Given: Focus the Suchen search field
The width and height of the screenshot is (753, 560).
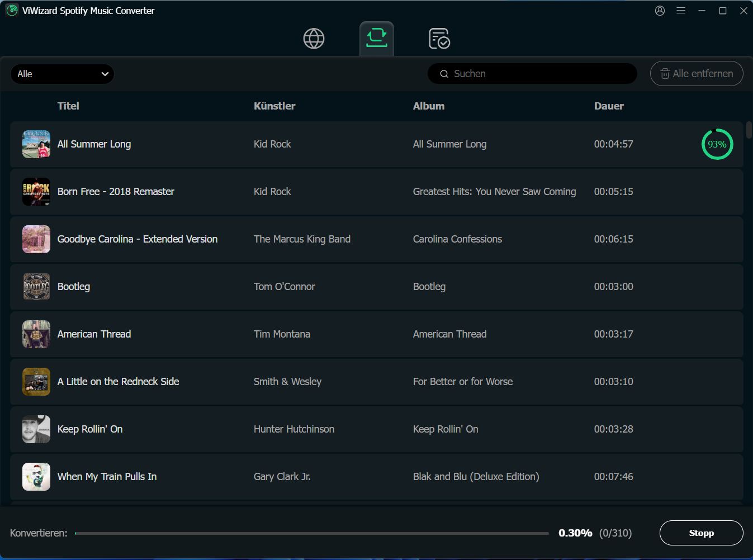Looking at the screenshot, I should coord(532,74).
